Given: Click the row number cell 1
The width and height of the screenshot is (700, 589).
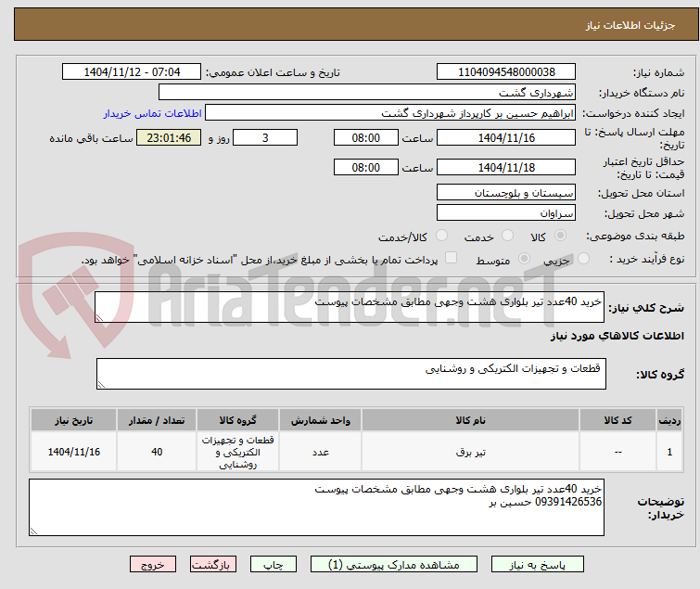Looking at the screenshot, I should [x=669, y=452].
